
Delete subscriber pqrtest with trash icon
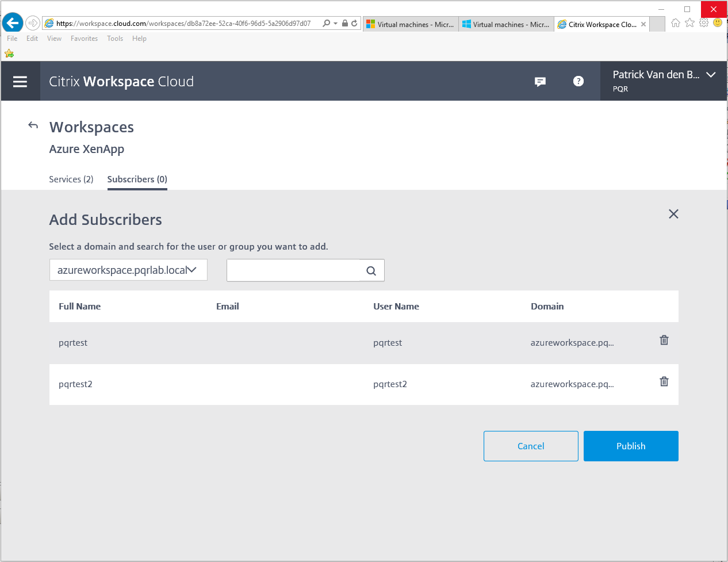point(664,340)
